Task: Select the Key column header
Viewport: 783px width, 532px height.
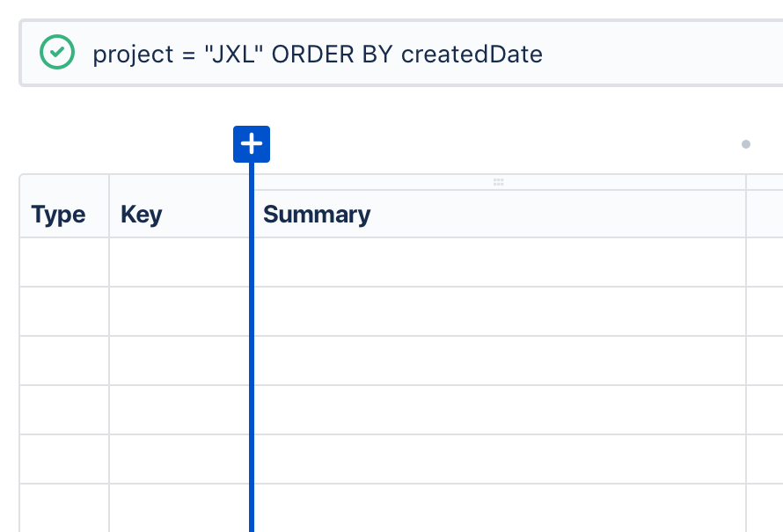Action: pos(179,214)
